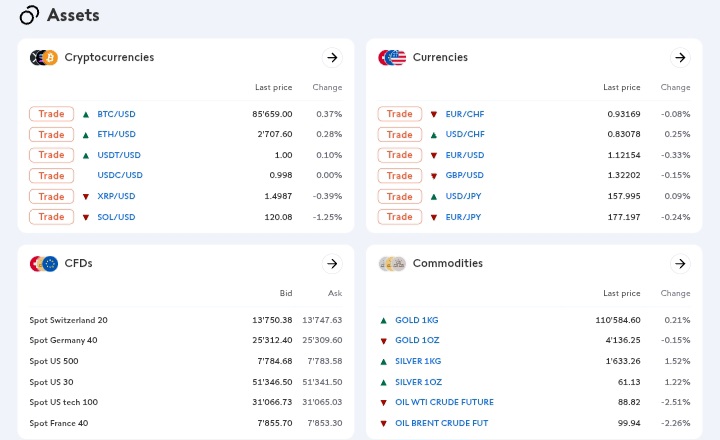Open the ETH/USD pair link
Viewport: 720px width, 440px height.
116,134
